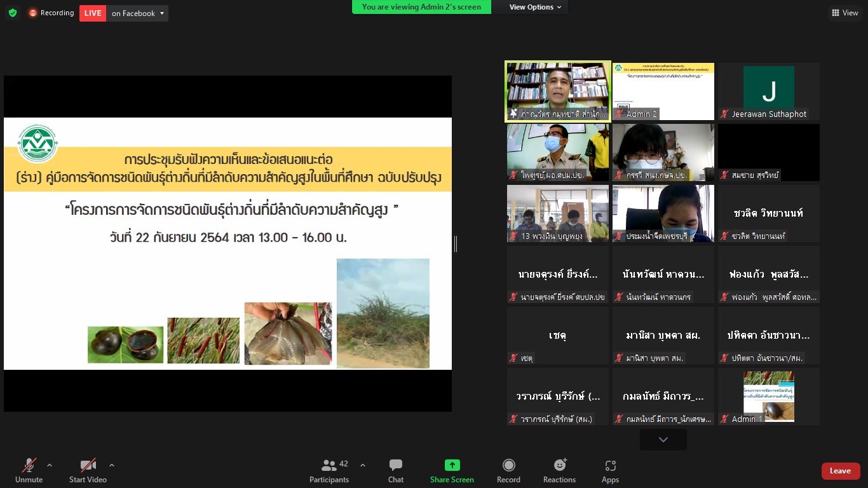This screenshot has height=488, width=868.
Task: Click the red Leave button
Action: point(841,471)
